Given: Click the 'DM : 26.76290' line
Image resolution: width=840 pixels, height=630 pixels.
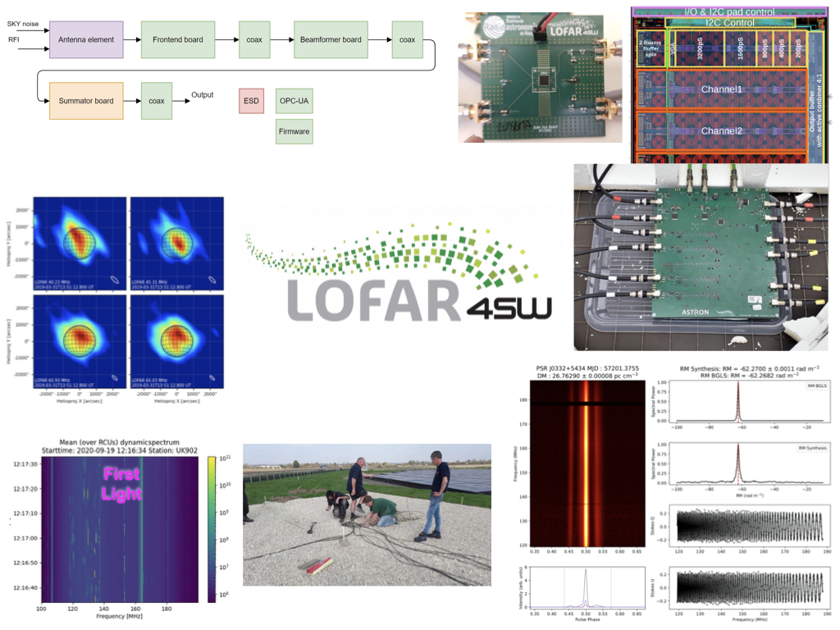Looking at the screenshot, I should 587,376.
